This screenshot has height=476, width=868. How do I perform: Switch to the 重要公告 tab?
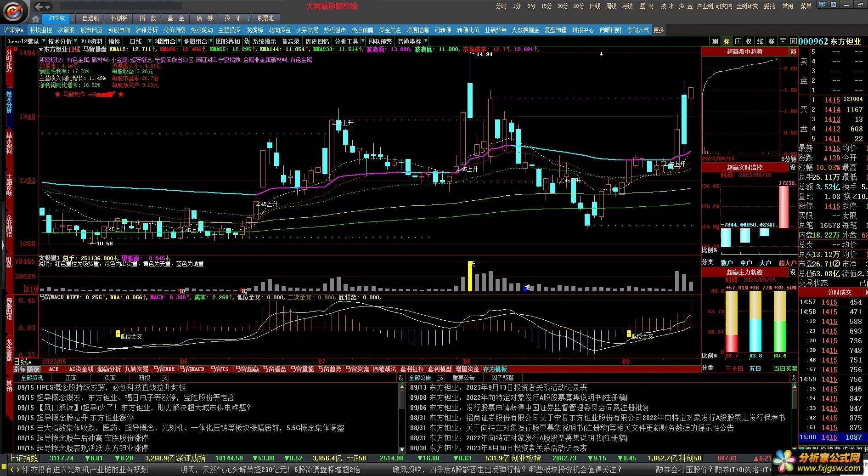click(x=463, y=378)
